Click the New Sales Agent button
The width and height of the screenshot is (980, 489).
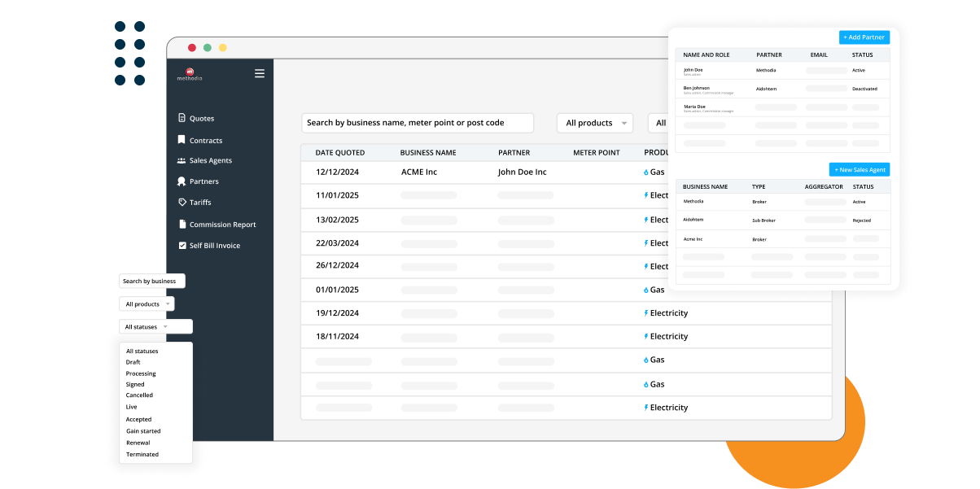(859, 169)
